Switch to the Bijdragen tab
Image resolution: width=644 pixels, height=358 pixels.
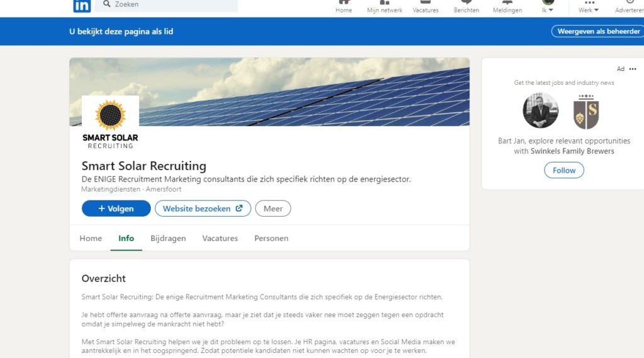click(x=168, y=238)
